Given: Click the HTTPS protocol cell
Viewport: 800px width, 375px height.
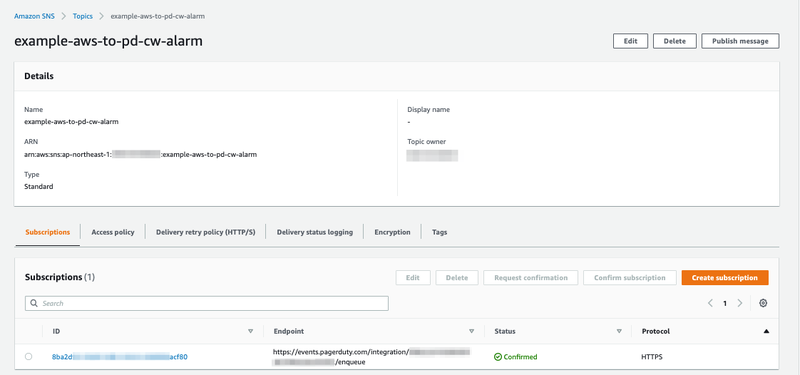Looking at the screenshot, I should pos(652,357).
